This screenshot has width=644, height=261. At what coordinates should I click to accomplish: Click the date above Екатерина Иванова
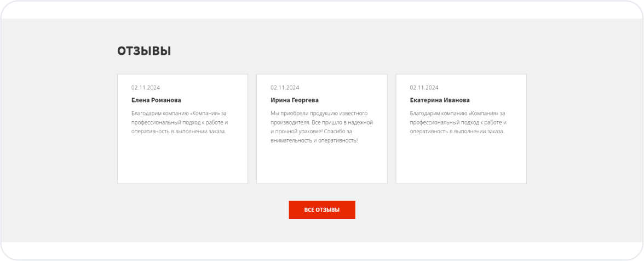(424, 88)
